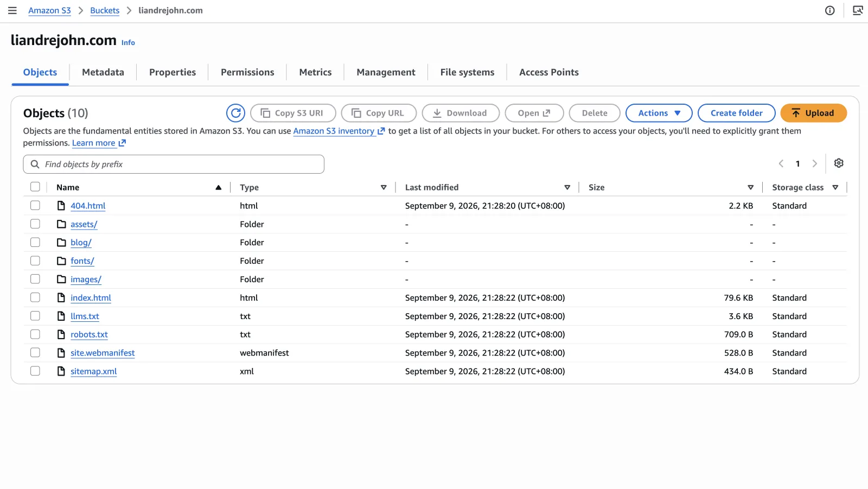Image resolution: width=868 pixels, height=489 pixels.
Task: Click the file icon beside index.html
Action: click(x=61, y=298)
